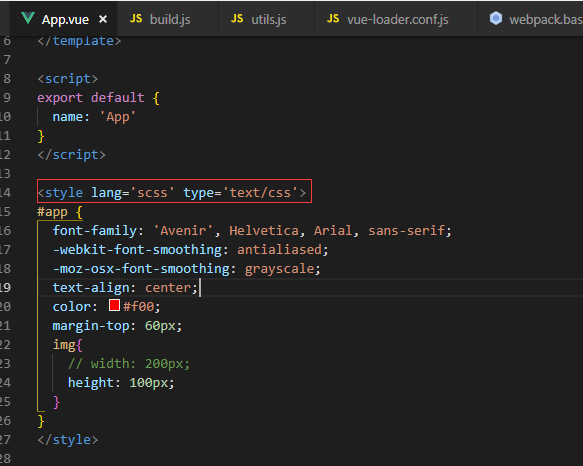Click '-moz-osx-font-smoothing: grayscale;' line
The height and width of the screenshot is (466, 583).
click(187, 269)
